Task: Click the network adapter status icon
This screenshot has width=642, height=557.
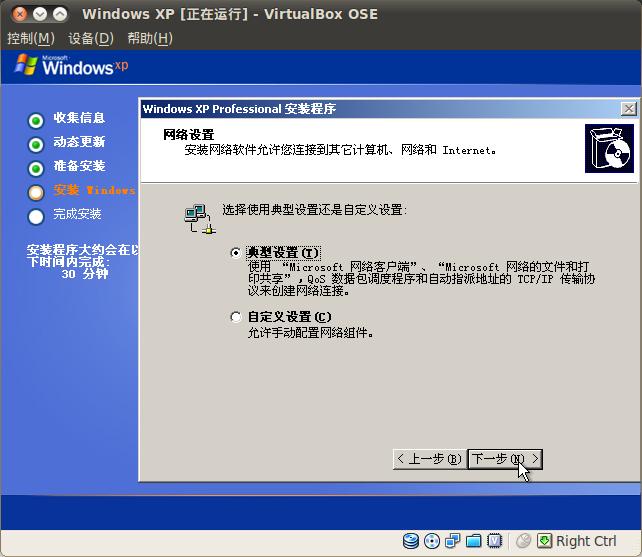Action: [x=453, y=541]
